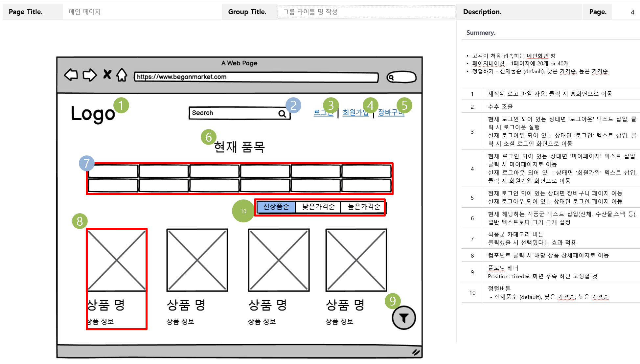The width and height of the screenshot is (640, 364).
Task: Click the browser back arrow icon
Action: click(71, 75)
